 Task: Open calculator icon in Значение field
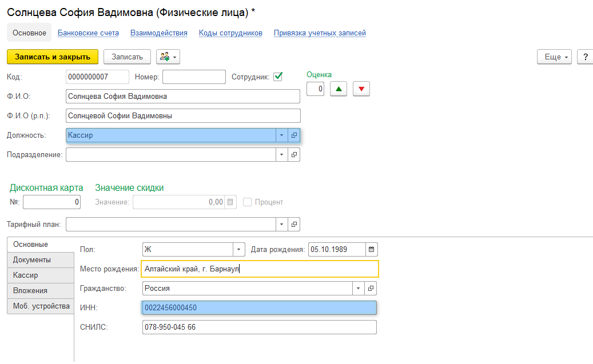click(230, 202)
